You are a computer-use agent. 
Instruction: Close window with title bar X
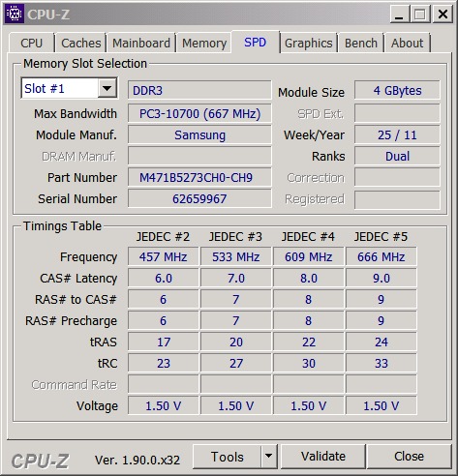coord(443,15)
